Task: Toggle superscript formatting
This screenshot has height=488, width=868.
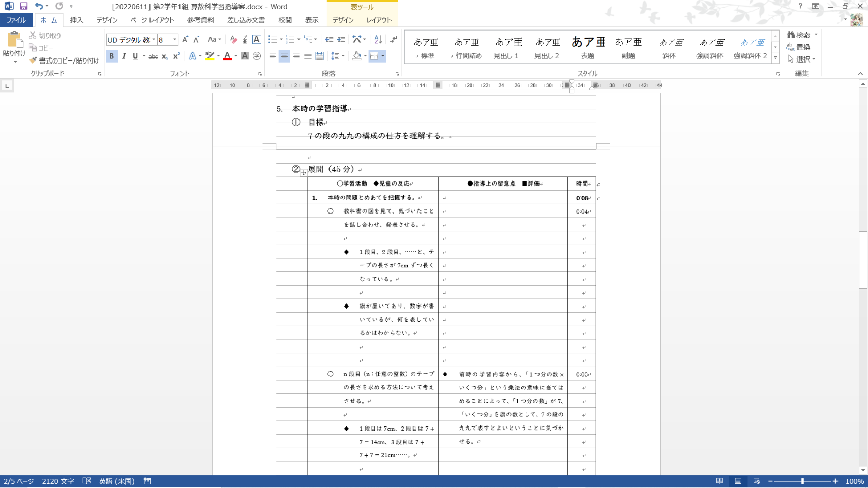Action: click(176, 56)
